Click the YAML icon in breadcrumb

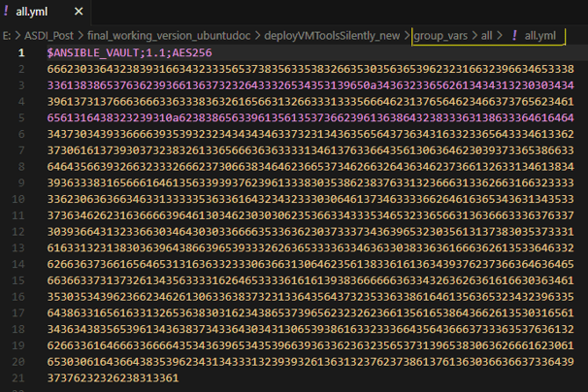[514, 36]
